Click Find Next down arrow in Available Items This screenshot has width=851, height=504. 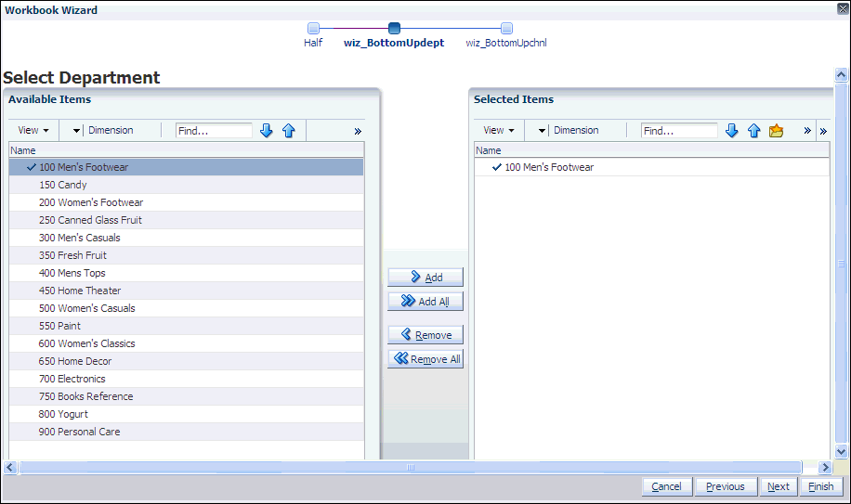coord(266,131)
